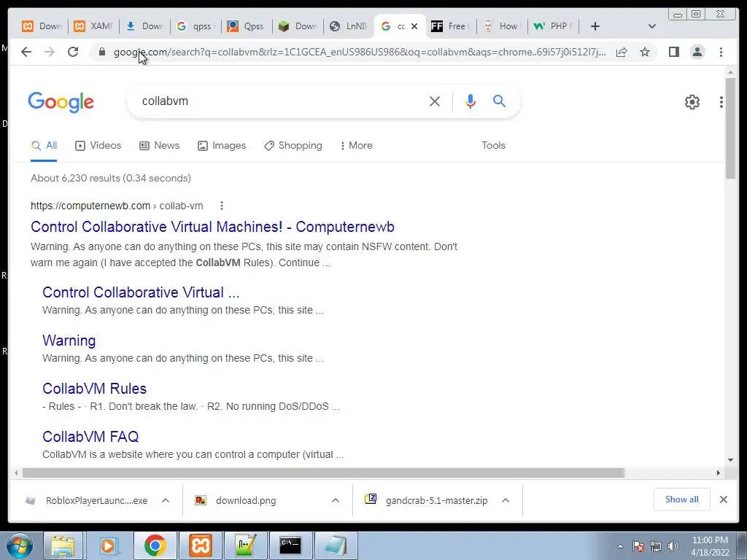Share this page icon in address bar
Screen dimensions: 747x560
pos(622,52)
